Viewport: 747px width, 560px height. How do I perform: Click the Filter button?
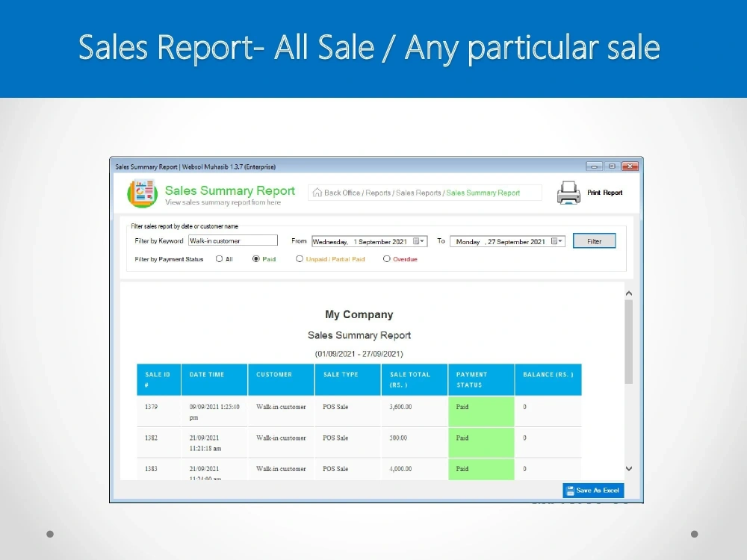tap(594, 241)
